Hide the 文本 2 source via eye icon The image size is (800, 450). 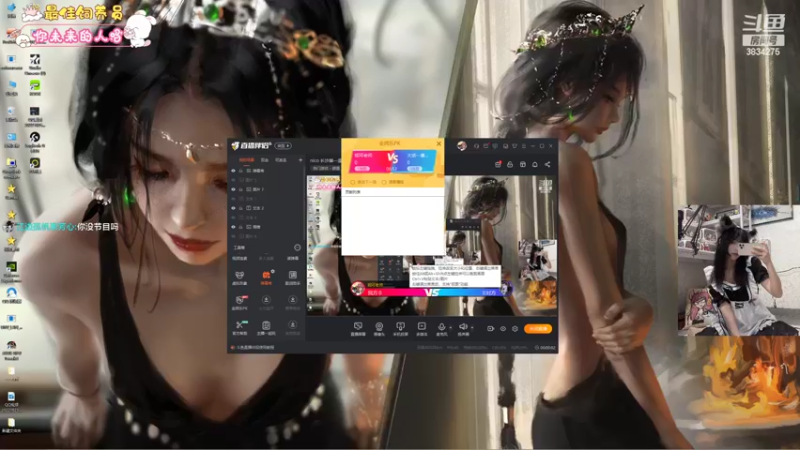tap(233, 208)
